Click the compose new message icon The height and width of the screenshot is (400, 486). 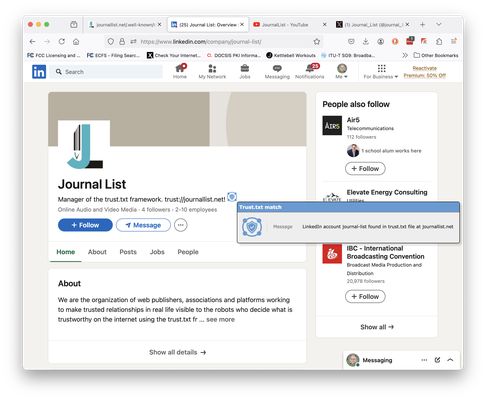(x=437, y=360)
